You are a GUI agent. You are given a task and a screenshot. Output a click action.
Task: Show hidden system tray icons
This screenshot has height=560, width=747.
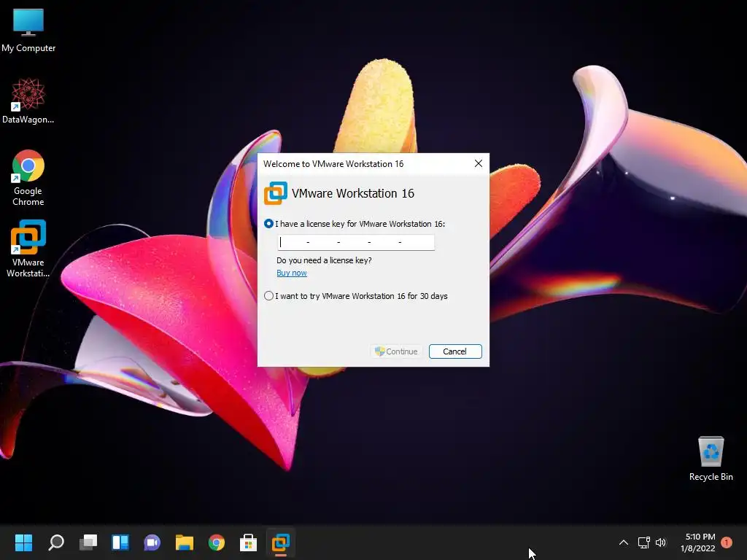[623, 542]
